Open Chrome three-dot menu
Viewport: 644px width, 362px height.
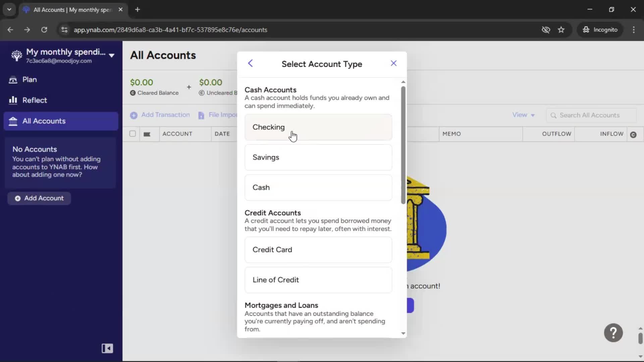(x=634, y=30)
